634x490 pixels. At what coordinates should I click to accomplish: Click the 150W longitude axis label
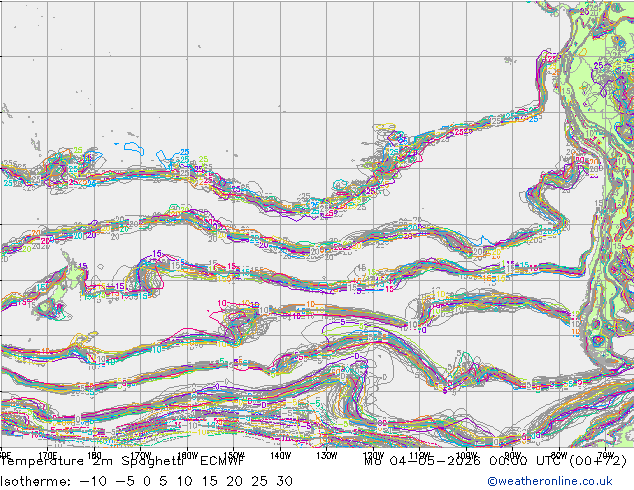coord(234,456)
